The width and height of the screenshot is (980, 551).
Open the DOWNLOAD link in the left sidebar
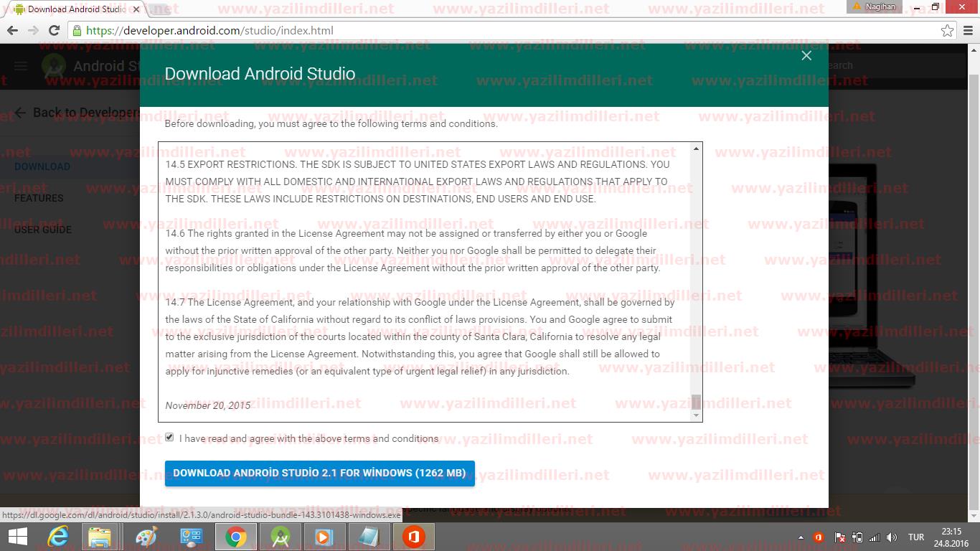point(42,166)
